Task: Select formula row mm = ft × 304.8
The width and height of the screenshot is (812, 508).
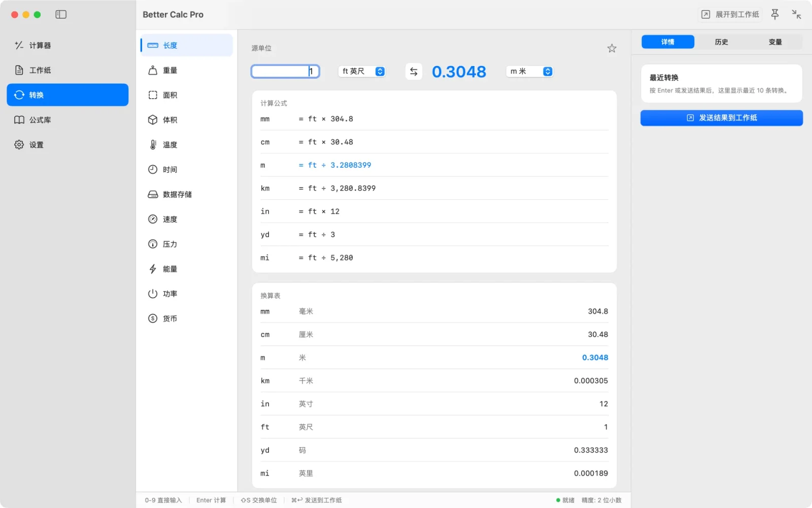Action: point(434,119)
